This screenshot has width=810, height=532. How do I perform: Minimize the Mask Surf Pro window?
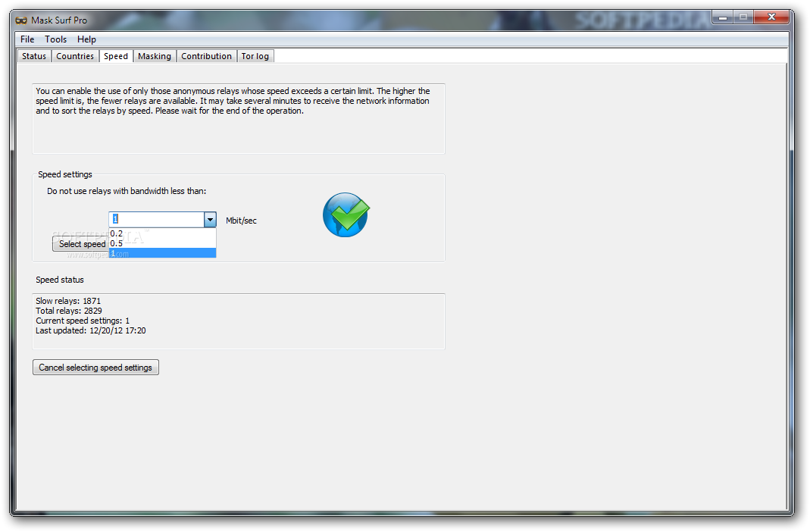[723, 17]
